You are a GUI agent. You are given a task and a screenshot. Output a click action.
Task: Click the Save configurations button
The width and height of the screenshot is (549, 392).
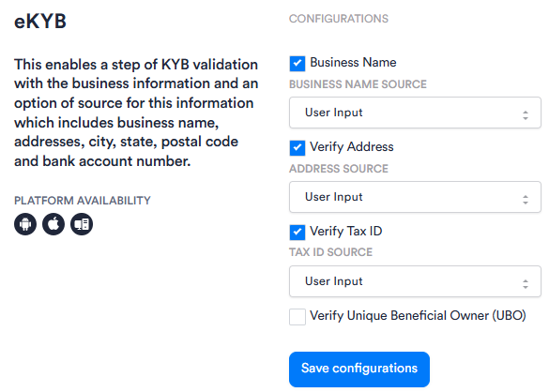click(x=359, y=369)
